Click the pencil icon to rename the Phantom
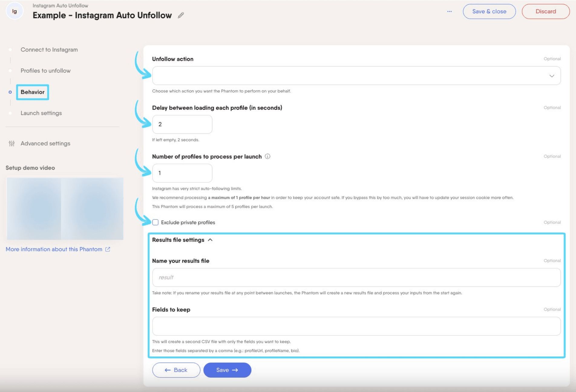Screen dimensions: 576x392 pyautogui.click(x=181, y=15)
